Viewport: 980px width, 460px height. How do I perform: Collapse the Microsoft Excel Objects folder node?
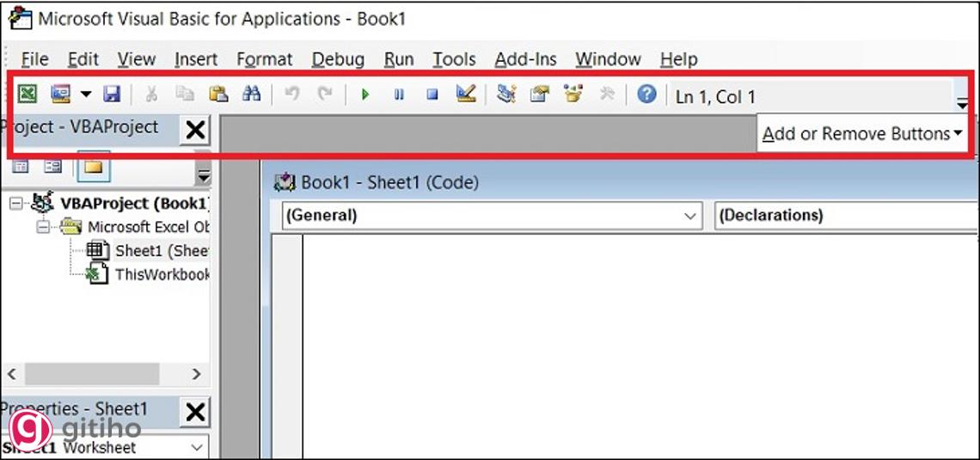(x=42, y=227)
